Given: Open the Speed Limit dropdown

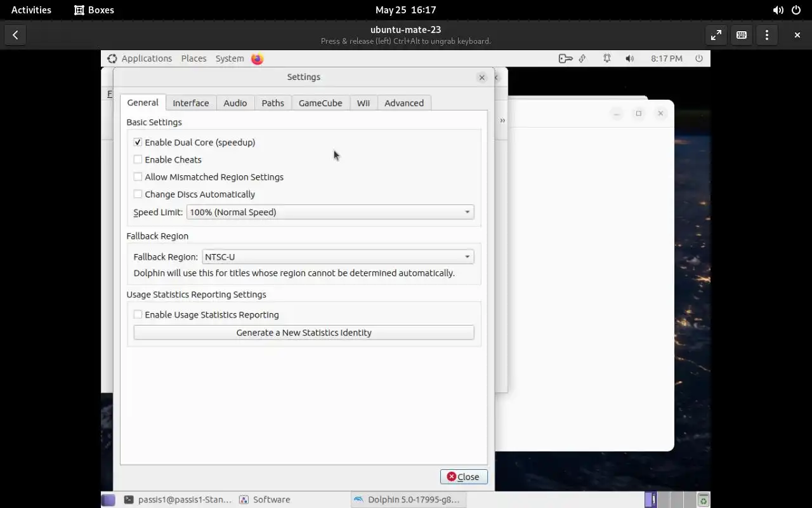Looking at the screenshot, I should coord(330,212).
